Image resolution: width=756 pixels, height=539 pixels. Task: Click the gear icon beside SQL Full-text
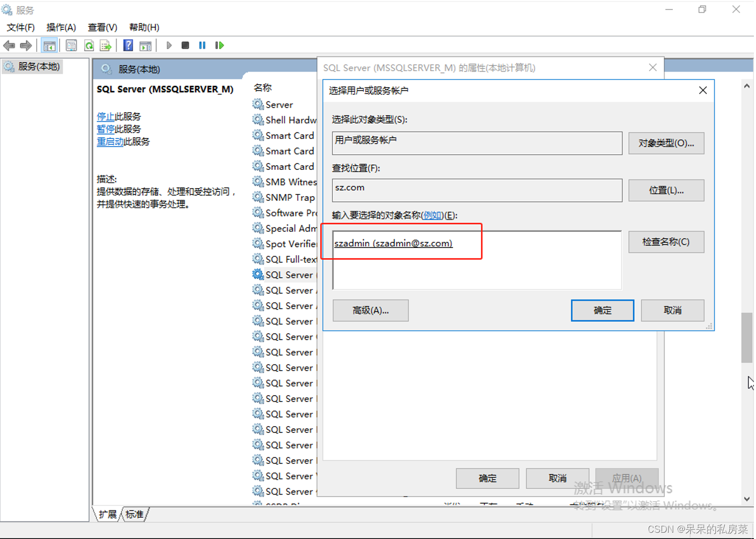[x=258, y=259]
